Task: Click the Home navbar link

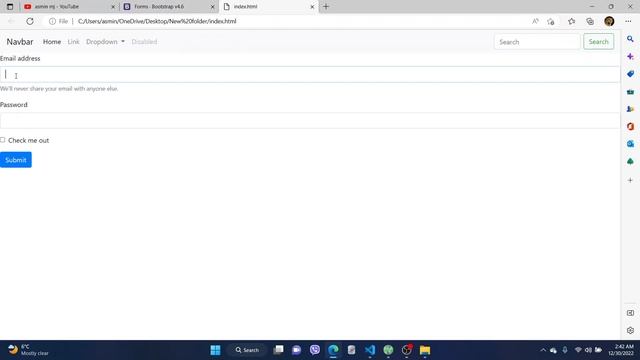Action: click(x=52, y=42)
